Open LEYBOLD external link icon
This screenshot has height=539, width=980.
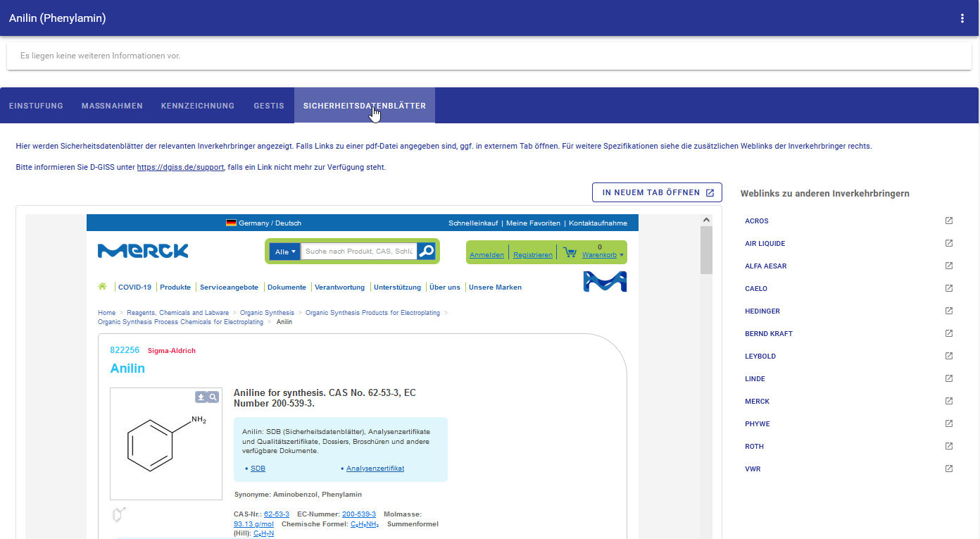[949, 356]
